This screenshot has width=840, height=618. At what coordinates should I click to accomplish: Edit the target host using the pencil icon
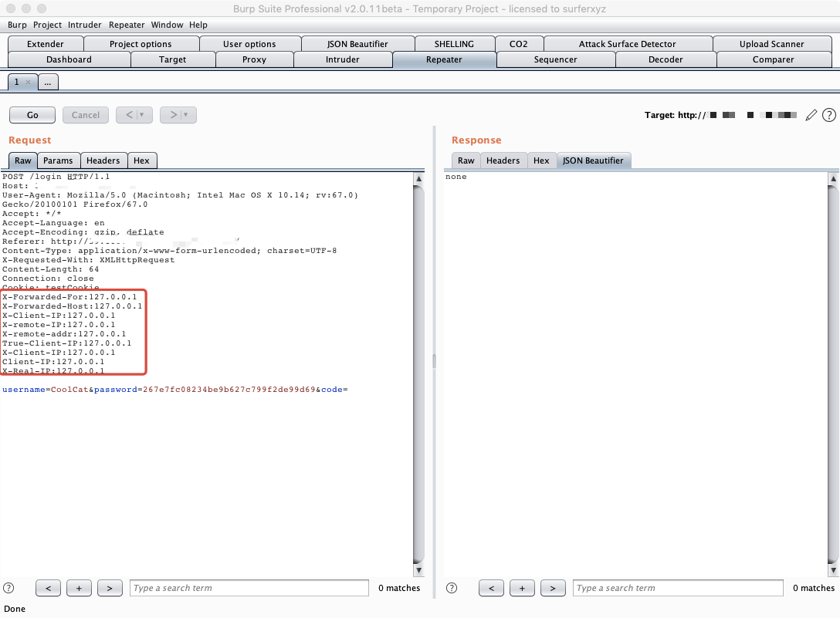coord(811,114)
